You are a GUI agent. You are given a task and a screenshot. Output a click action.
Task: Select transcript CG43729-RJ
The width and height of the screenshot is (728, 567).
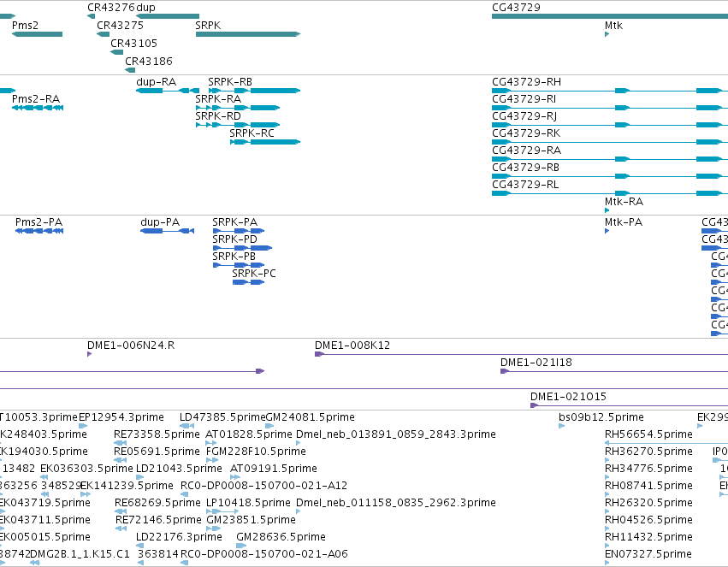tap(610, 125)
